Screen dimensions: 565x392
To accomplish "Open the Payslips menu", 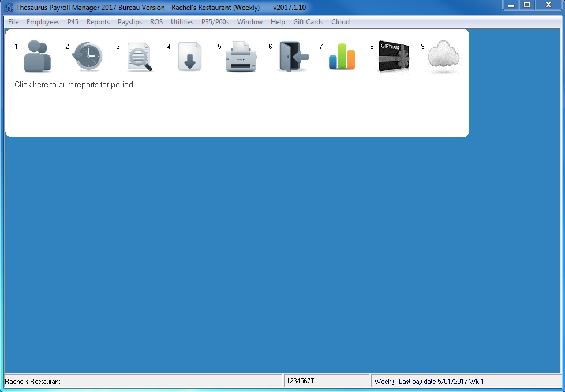I will 130,22.
